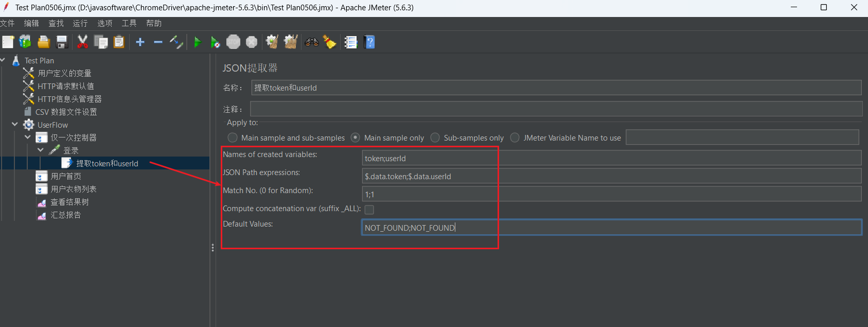This screenshot has height=327, width=868.
Task: Select 用户定义的变量 tree node
Action: point(64,74)
